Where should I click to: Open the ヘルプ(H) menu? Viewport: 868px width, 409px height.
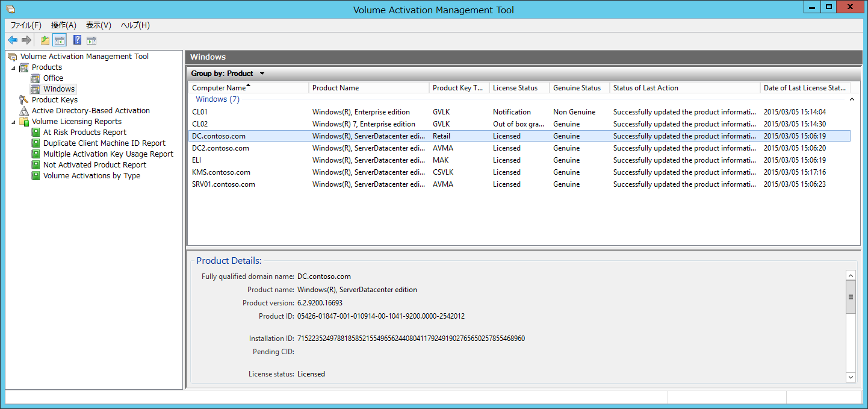click(x=135, y=25)
